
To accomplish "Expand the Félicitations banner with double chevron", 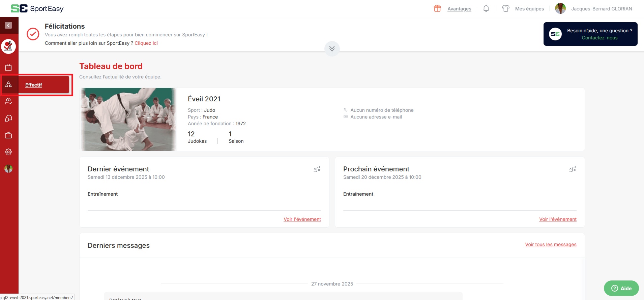I will tap(332, 49).
